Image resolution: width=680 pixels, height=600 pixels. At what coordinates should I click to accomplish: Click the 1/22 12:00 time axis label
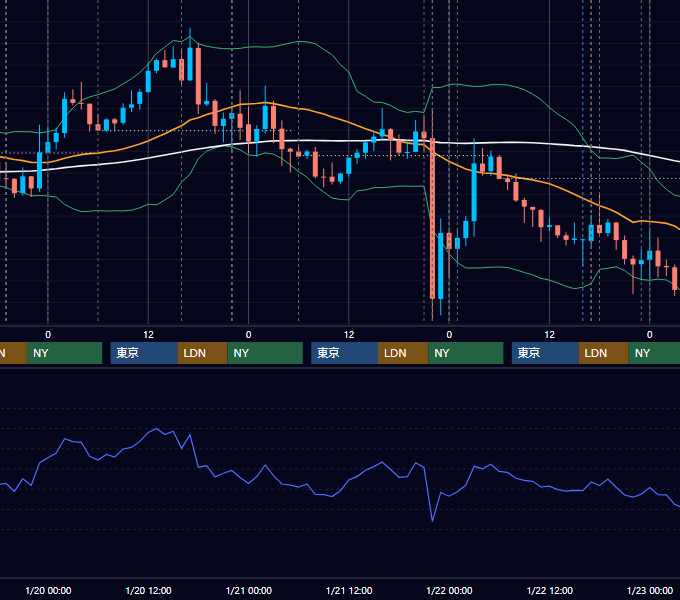tap(549, 590)
